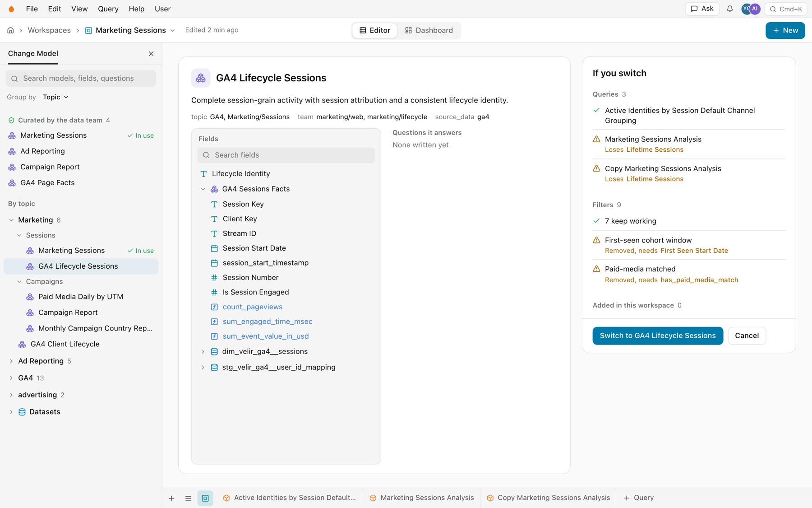The width and height of the screenshot is (812, 508).
Task: Switch to the Dashboard view
Action: [x=429, y=30]
